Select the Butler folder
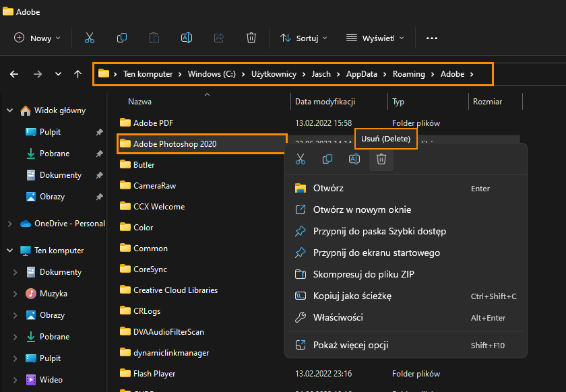Viewport: 566px width, 392px height. [x=144, y=165]
